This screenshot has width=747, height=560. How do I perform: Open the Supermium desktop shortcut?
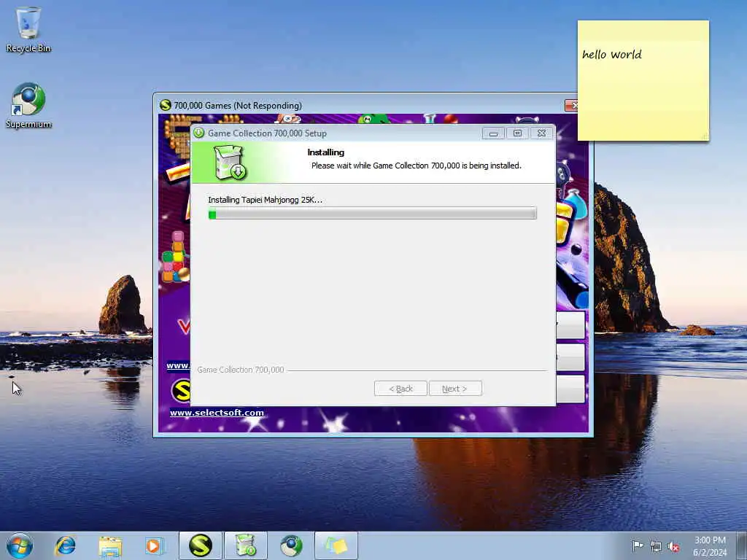tap(28, 106)
